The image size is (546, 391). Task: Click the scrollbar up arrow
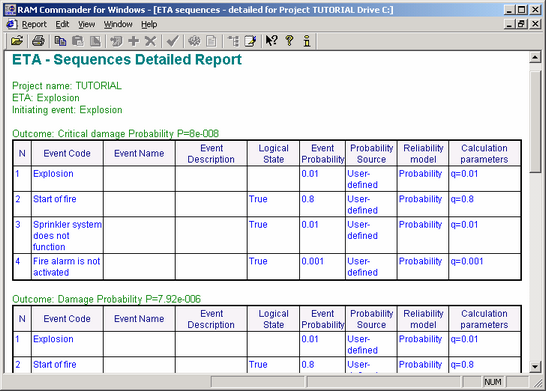[x=535, y=57]
